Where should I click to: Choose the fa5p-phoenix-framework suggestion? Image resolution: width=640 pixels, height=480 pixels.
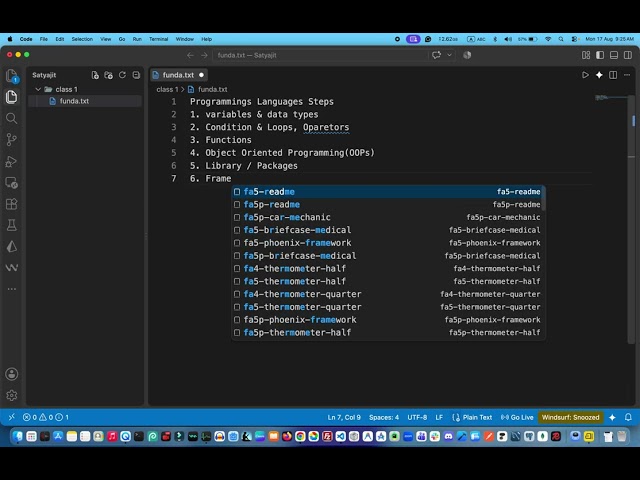click(388, 320)
